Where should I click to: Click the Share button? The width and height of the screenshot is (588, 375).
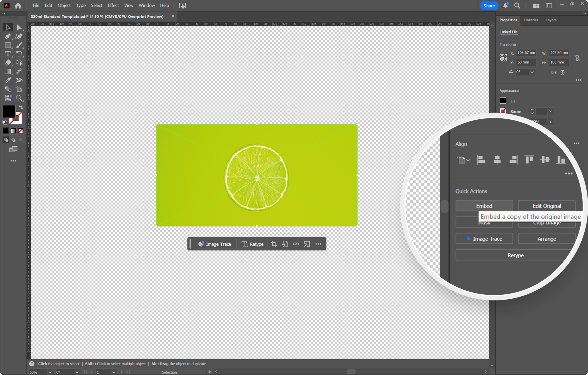coord(489,5)
